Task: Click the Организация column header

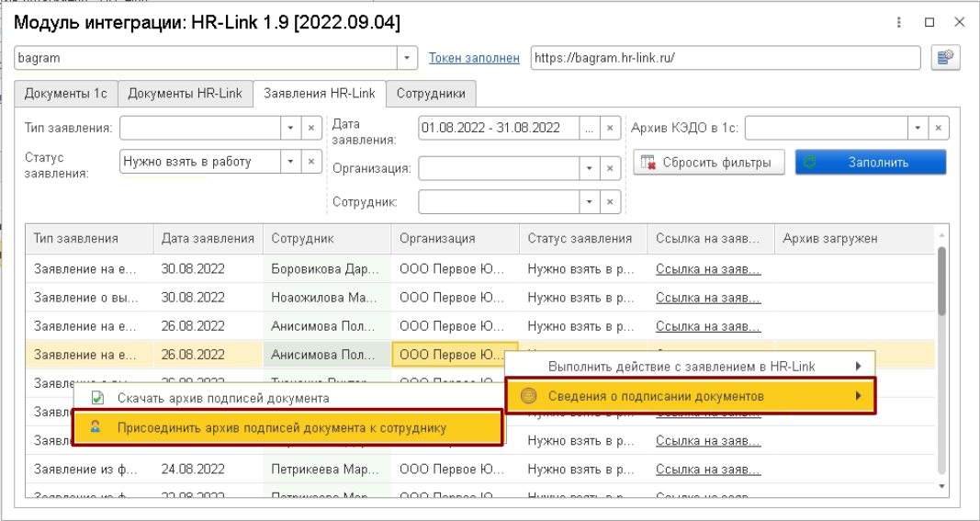Action: click(456, 239)
